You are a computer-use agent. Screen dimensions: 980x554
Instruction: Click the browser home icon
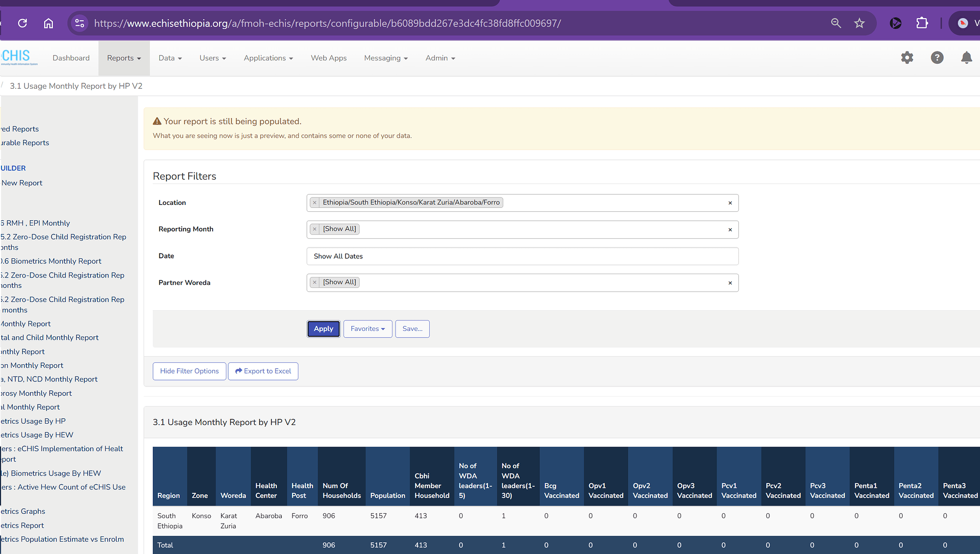pyautogui.click(x=49, y=23)
